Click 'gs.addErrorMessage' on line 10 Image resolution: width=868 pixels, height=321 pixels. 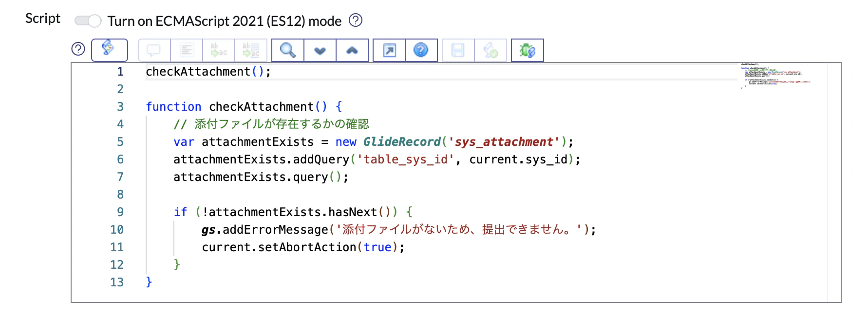pos(265,229)
